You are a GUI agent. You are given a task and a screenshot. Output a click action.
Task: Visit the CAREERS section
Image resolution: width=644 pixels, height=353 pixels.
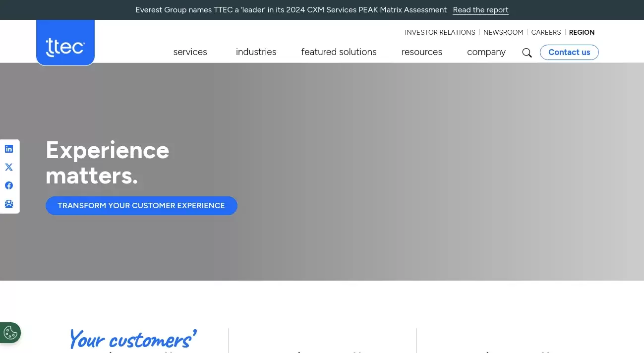point(546,32)
